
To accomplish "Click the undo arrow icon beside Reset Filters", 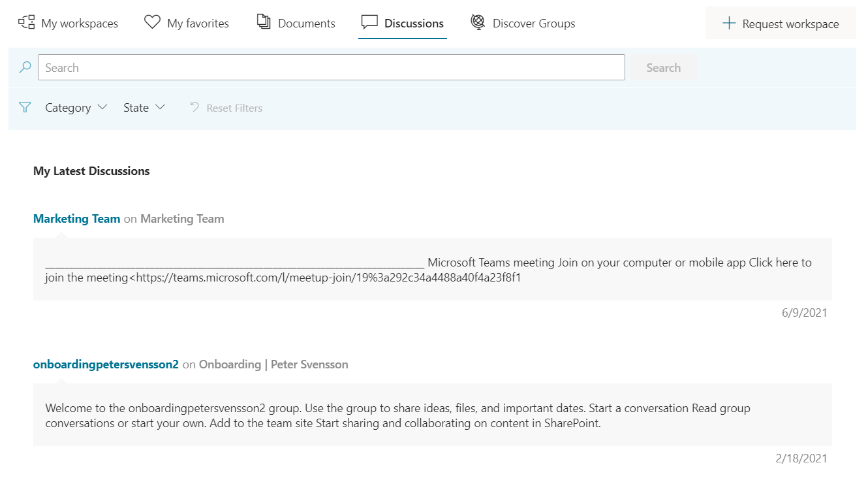I will click(x=194, y=107).
